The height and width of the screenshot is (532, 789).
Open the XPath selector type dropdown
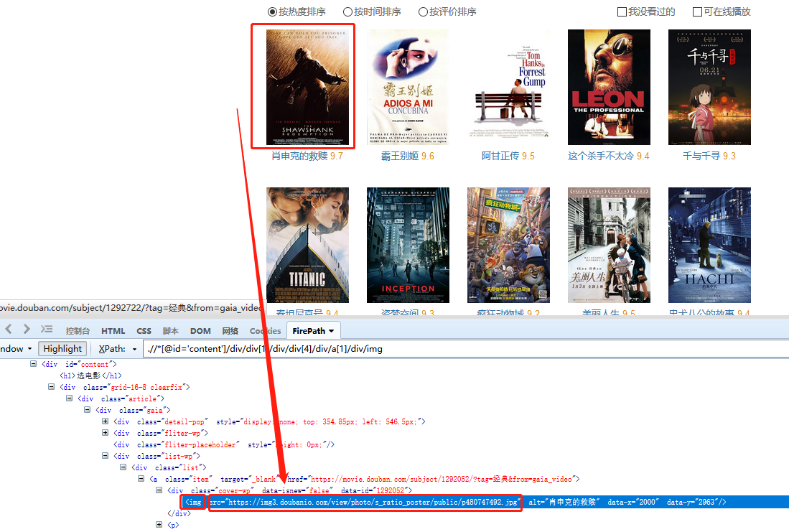tap(134, 349)
